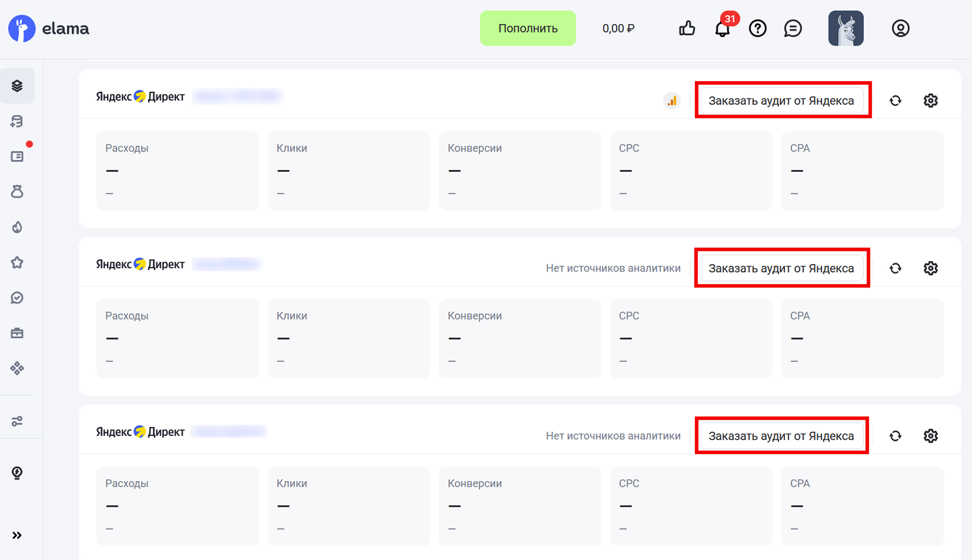The image size is (972, 560).
Task: Select Расходы tile in first card
Action: coord(178,171)
